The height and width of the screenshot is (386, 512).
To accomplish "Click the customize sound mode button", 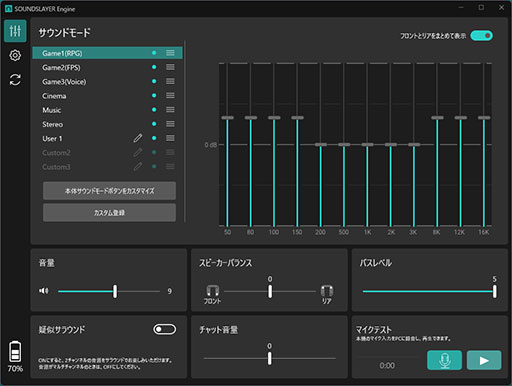I will (x=109, y=191).
